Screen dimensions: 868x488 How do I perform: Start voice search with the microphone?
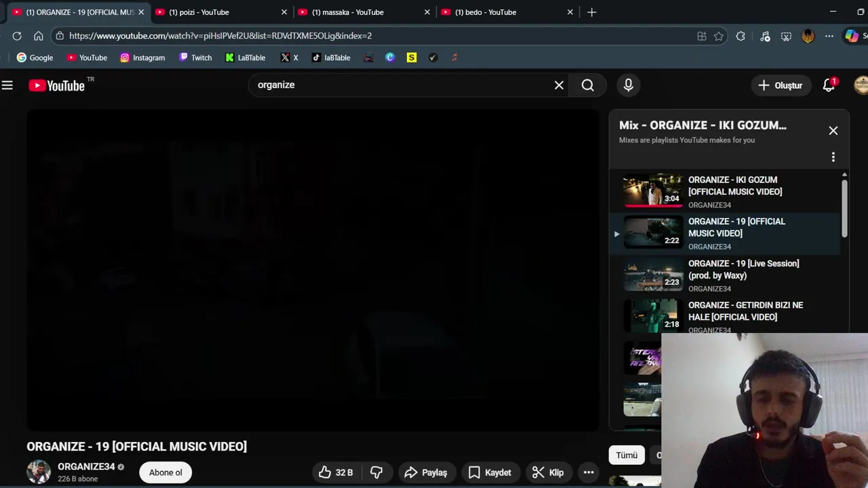coord(629,85)
